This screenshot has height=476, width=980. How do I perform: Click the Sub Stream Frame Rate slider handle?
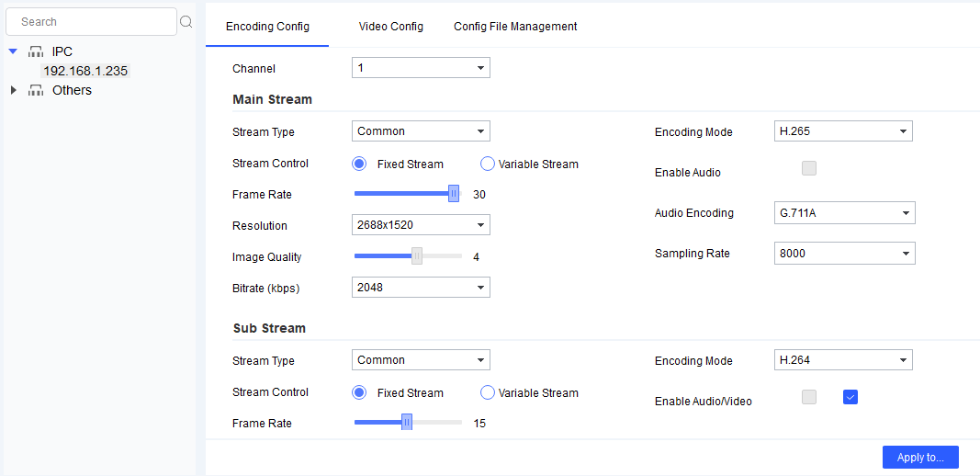pyautogui.click(x=407, y=423)
